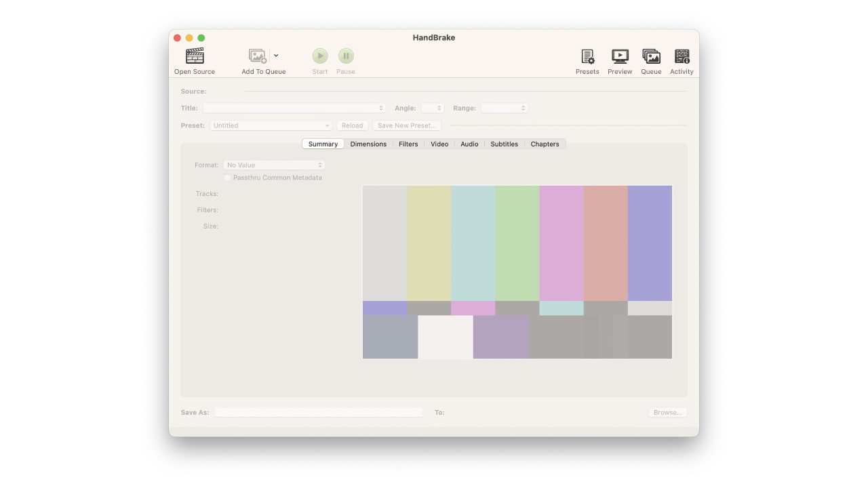Screen dimensions: 868x488
Task: Enable Passthru Common Metadata
Action: [x=228, y=177]
